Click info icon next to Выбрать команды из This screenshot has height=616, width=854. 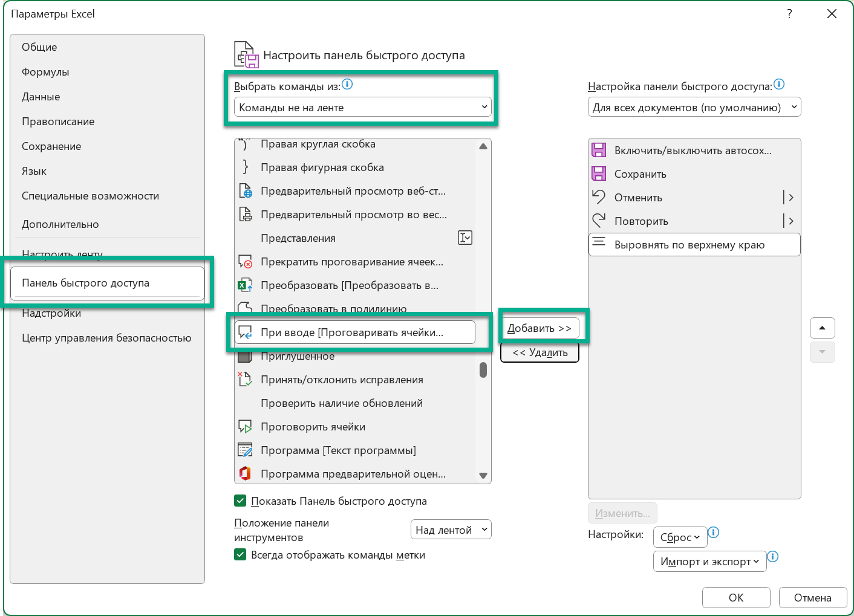[347, 85]
